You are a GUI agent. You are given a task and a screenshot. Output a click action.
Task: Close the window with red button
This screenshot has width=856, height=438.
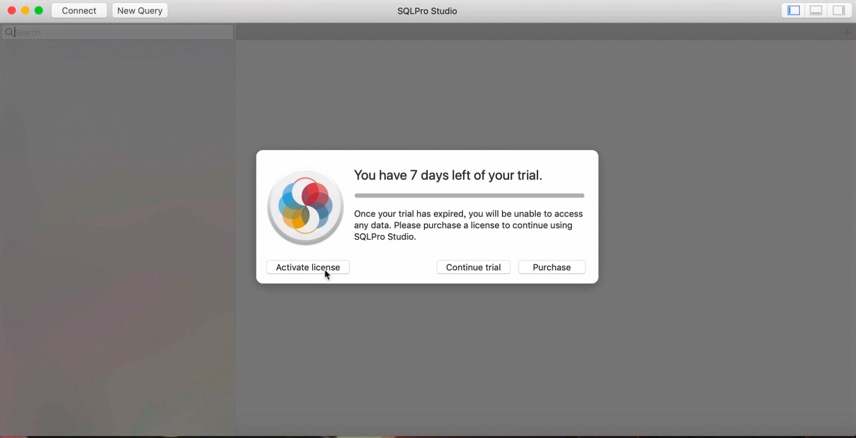(11, 10)
